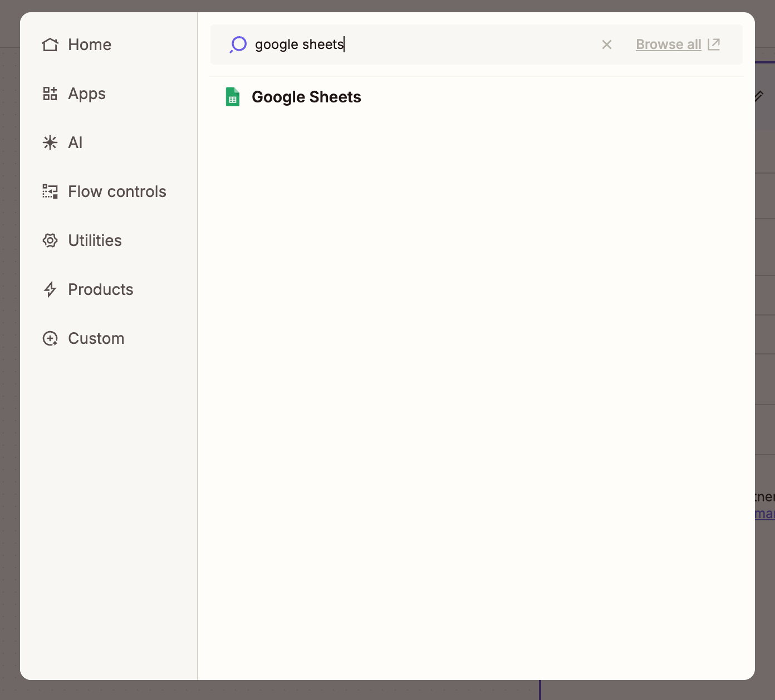Click the AI asterisk icon
Screen dimensions: 775x700
(50, 142)
